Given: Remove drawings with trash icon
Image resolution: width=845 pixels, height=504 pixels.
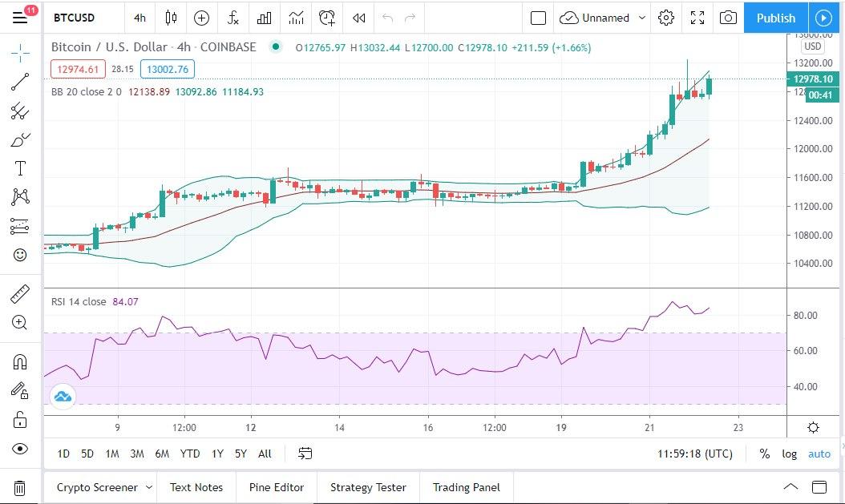Looking at the screenshot, I should (x=19, y=488).
